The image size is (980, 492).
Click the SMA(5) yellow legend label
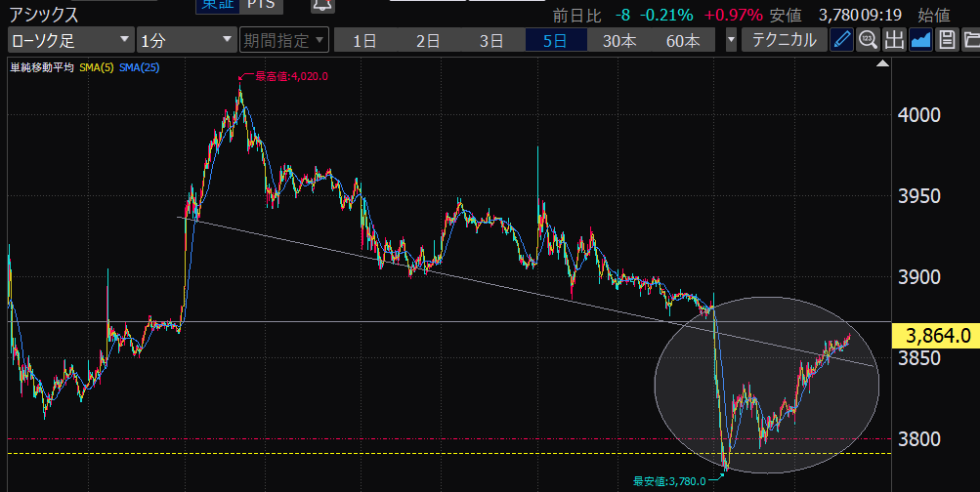[97, 67]
